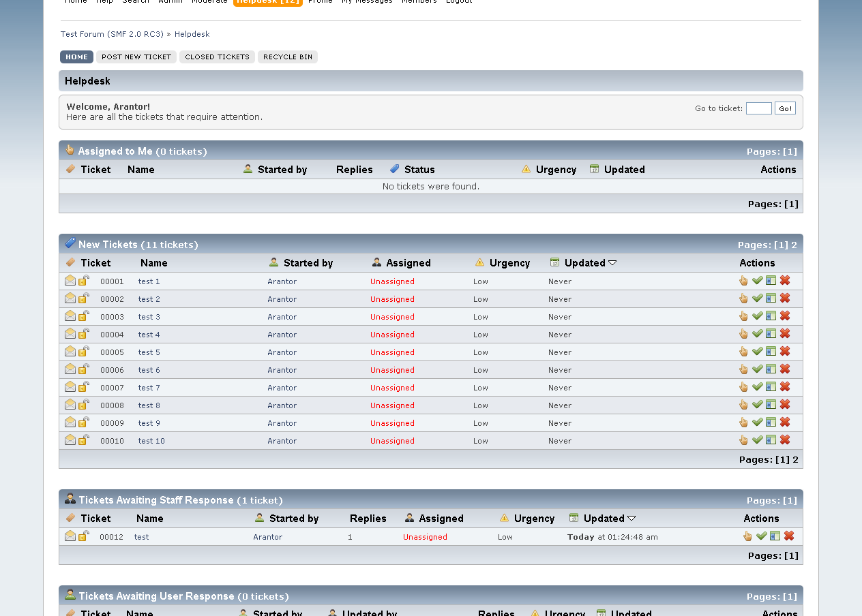Image resolution: width=862 pixels, height=616 pixels.
Task: Sort Awaiting Staff Response by Replies column
Action: [x=368, y=519]
